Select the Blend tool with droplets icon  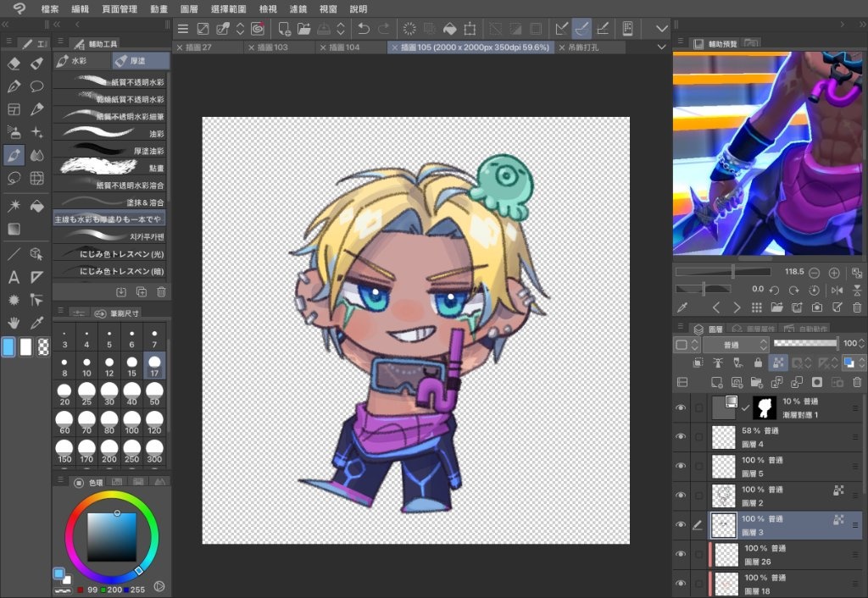pyautogui.click(x=36, y=156)
